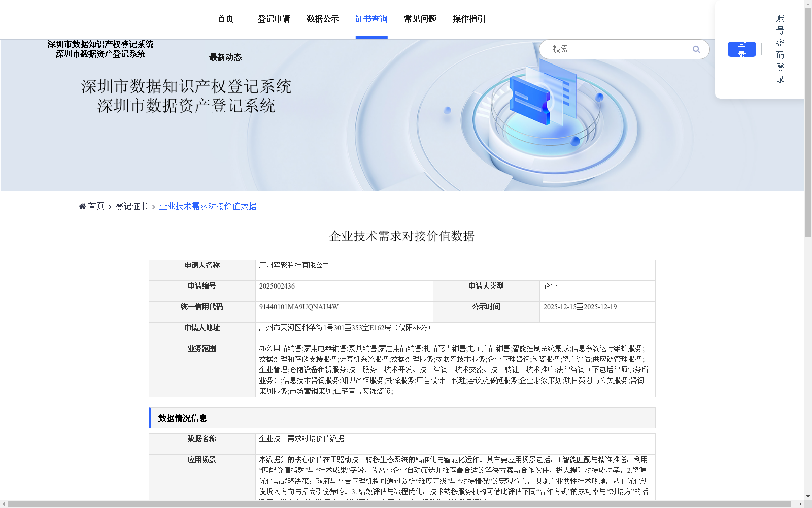Image resolution: width=812 pixels, height=508 pixels.
Task: Click the 数据名称 label cell
Action: pyautogui.click(x=202, y=444)
